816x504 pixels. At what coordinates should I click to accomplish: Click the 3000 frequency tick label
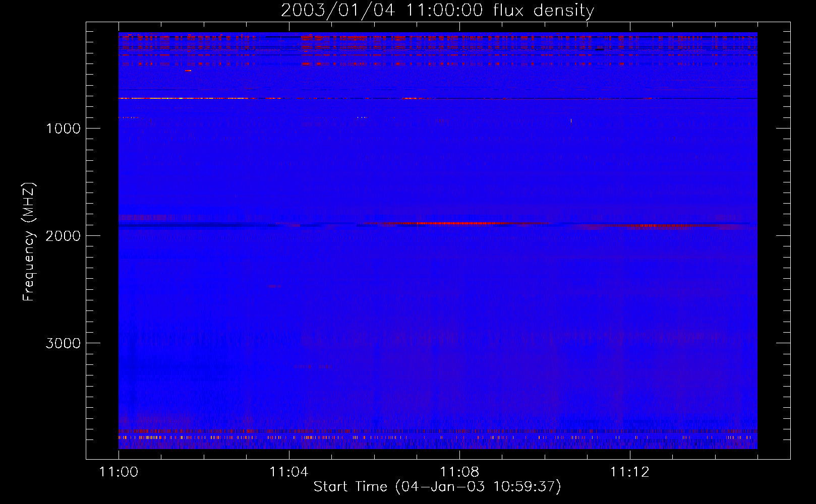click(x=63, y=343)
